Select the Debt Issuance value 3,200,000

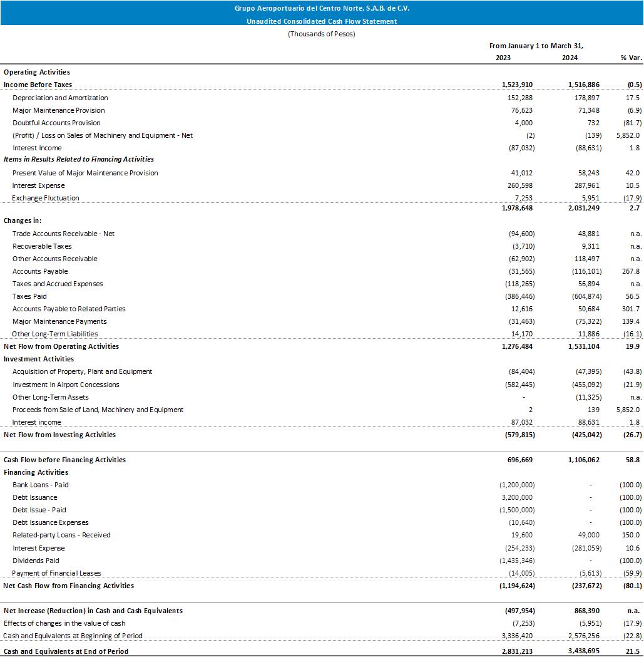[x=517, y=497]
